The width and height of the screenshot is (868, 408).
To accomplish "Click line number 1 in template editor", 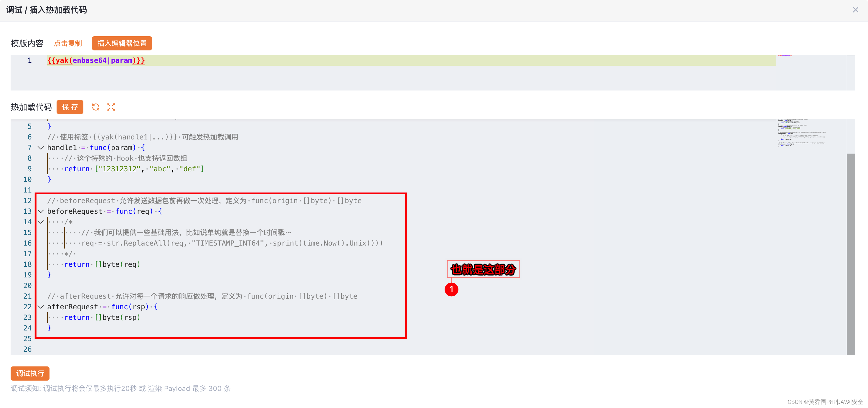I will [29, 60].
